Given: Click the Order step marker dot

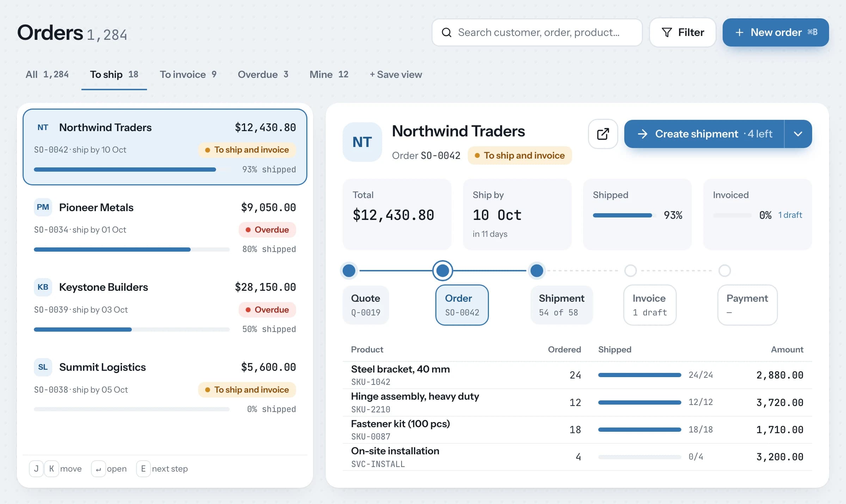Looking at the screenshot, I should 442,271.
